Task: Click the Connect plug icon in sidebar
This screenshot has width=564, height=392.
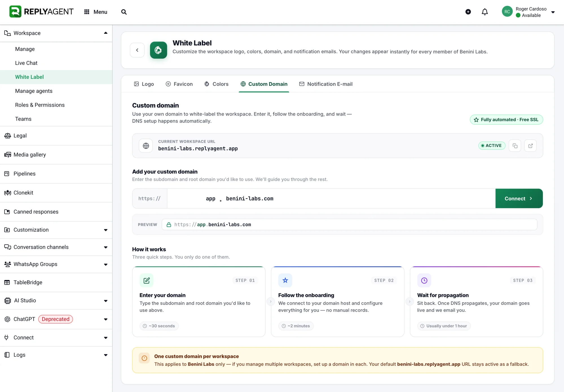Action: coord(6,338)
